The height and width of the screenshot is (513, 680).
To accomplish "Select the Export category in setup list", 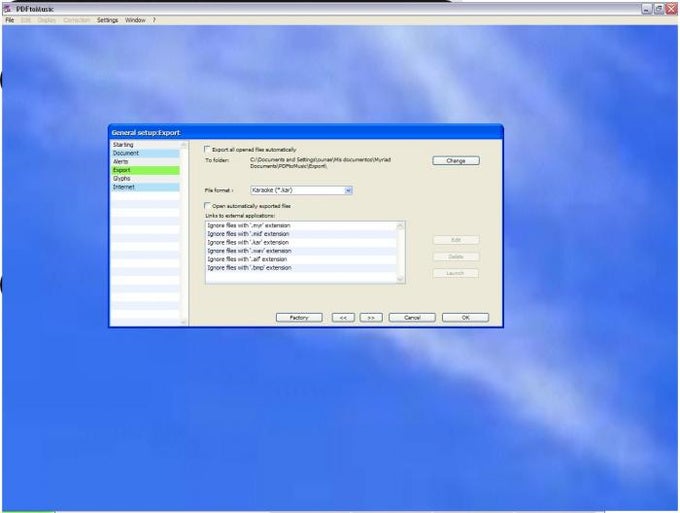I will tap(145, 170).
